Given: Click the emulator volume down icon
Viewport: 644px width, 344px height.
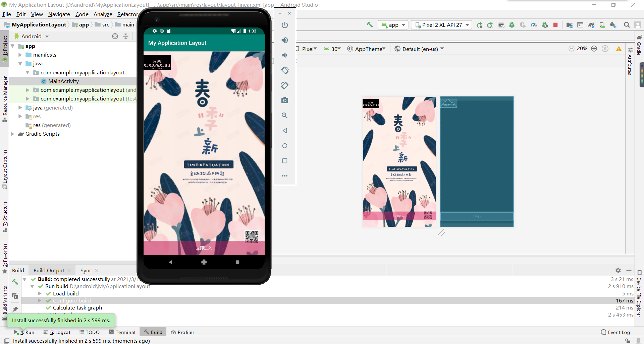Looking at the screenshot, I should [x=285, y=55].
